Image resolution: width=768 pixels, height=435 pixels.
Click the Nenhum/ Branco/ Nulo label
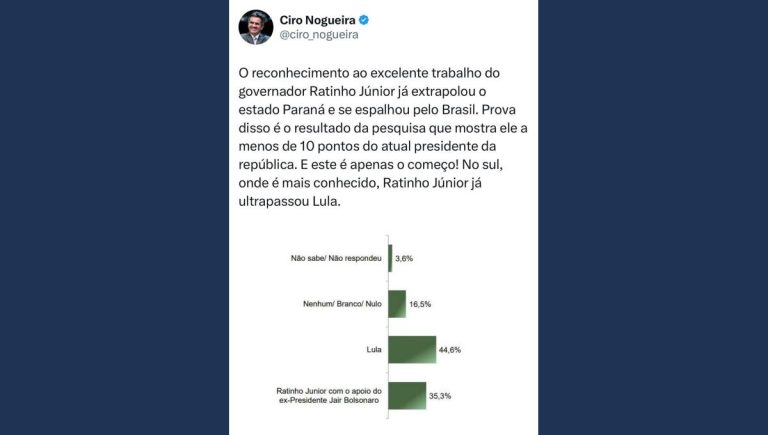[342, 304]
